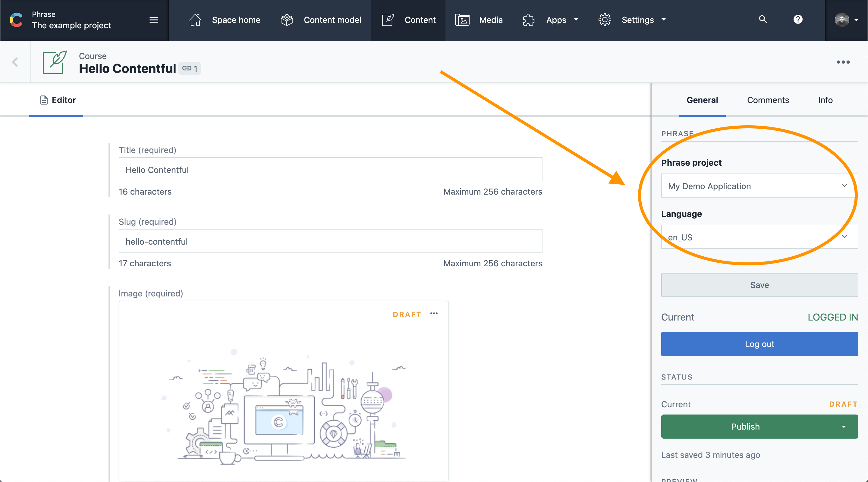
Task: Switch to the General sidebar tab
Action: (702, 100)
